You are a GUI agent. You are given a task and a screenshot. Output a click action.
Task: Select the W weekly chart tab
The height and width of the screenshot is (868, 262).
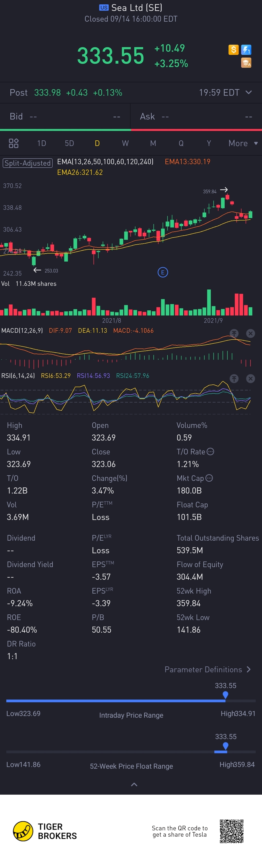click(x=125, y=143)
